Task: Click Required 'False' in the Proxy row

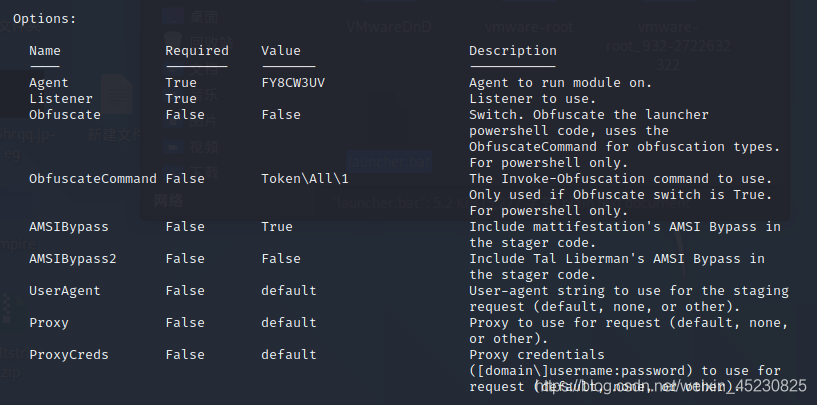Action: pos(185,323)
